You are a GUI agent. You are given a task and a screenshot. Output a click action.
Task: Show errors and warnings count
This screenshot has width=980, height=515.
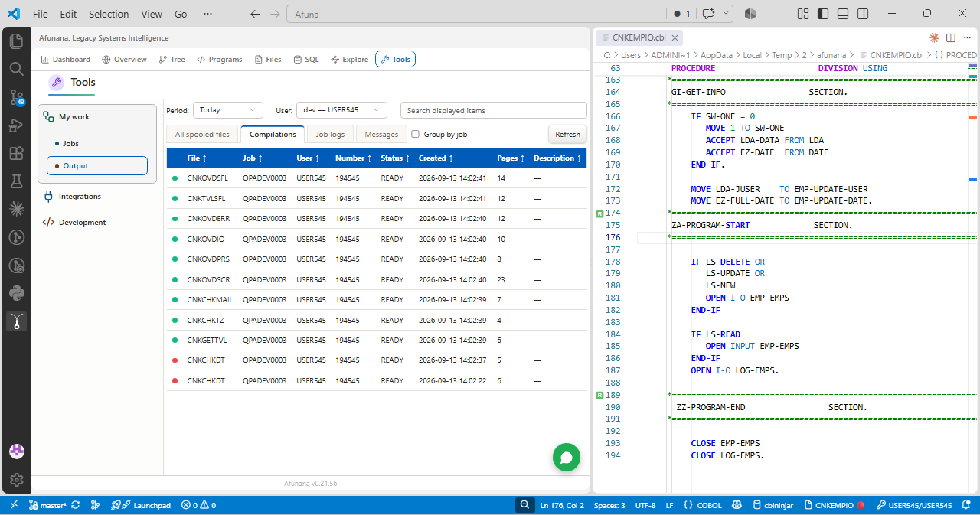coord(198,505)
